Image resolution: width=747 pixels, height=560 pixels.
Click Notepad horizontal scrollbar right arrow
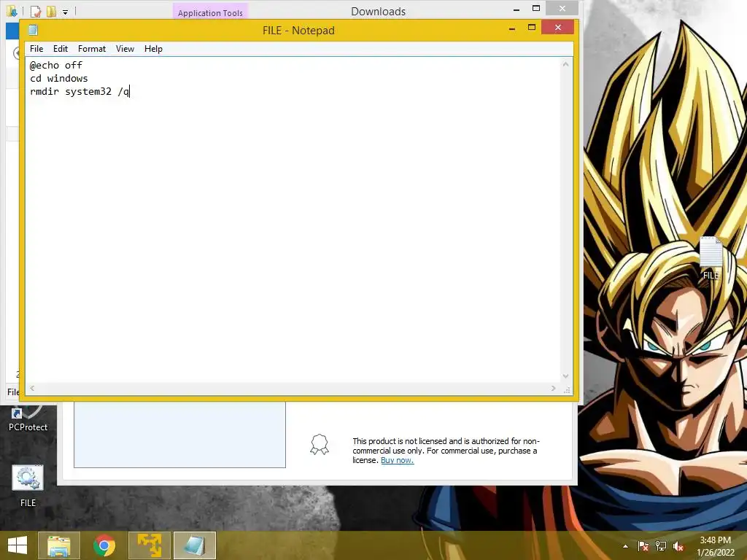(x=553, y=388)
